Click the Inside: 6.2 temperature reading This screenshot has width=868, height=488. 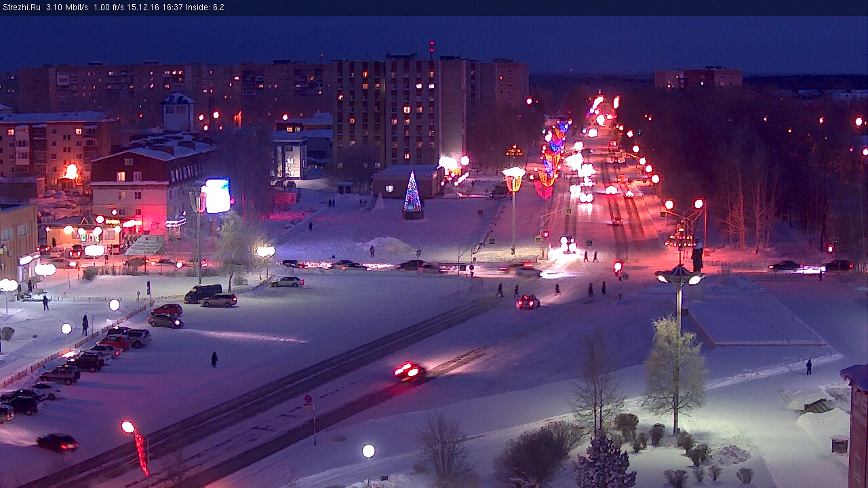click(204, 7)
